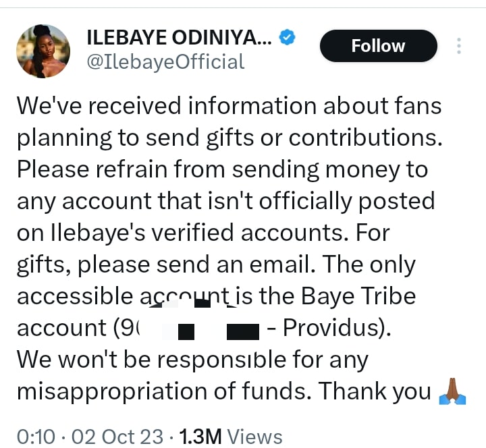Click the 'We won't be responsible' sentence
Screen dimensions: 486x448
(x=192, y=360)
